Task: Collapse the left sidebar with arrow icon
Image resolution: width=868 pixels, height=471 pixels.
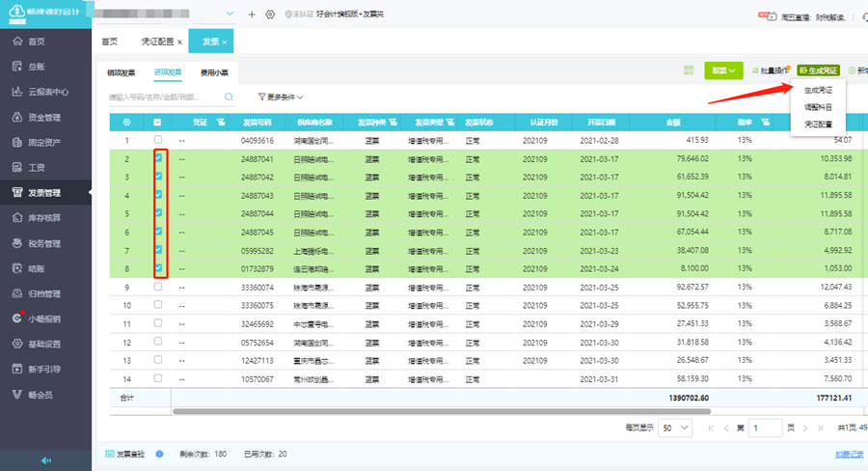Action: pos(45,461)
